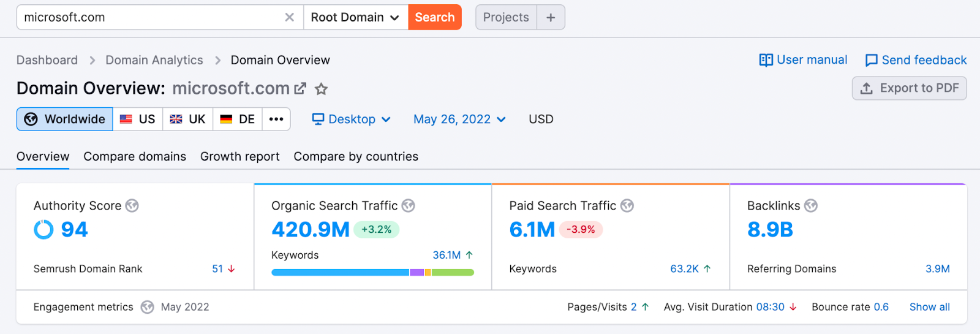
Task: Open the Root Domain dropdown
Action: [x=355, y=17]
